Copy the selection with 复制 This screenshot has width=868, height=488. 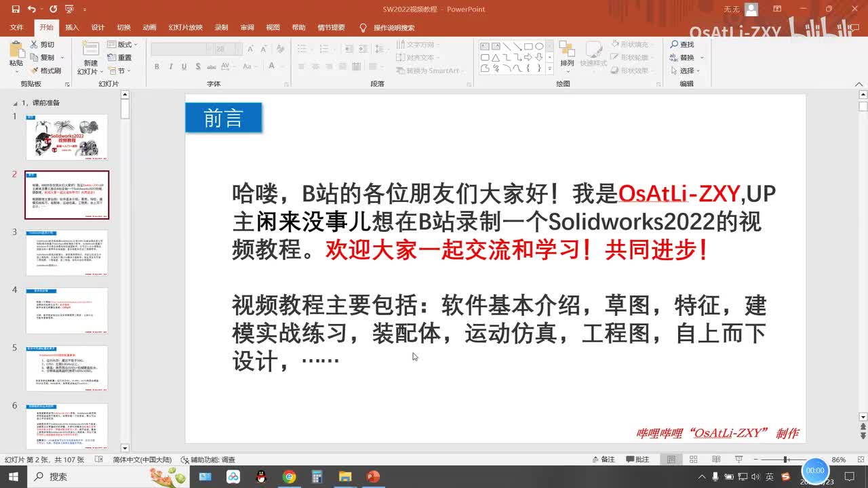pyautogui.click(x=43, y=58)
